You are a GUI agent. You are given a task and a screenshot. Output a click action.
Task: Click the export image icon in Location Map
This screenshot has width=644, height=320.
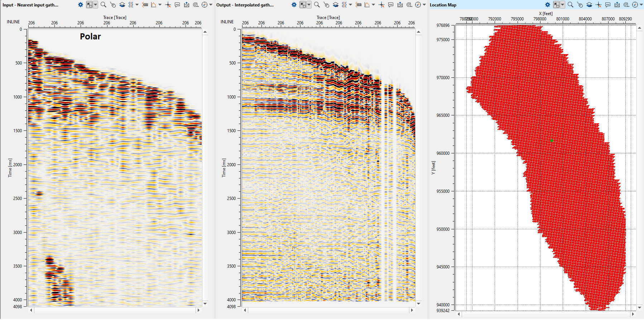point(617,5)
